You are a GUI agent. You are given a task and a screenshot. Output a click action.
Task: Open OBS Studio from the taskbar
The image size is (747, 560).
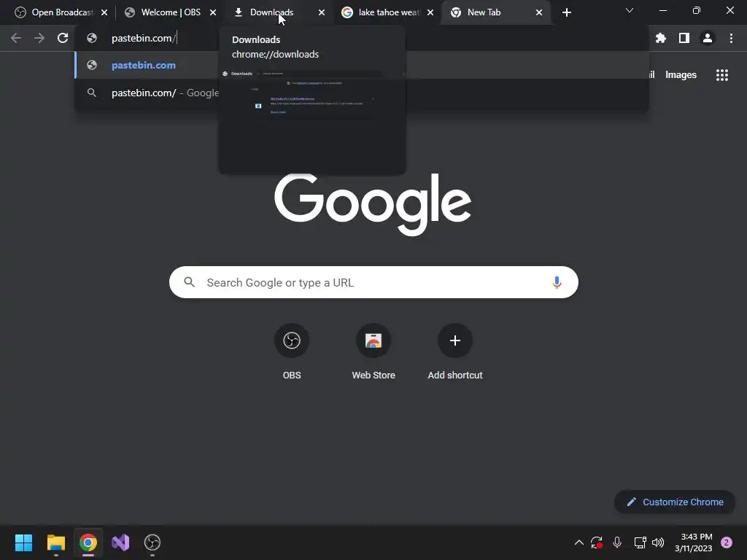152,542
